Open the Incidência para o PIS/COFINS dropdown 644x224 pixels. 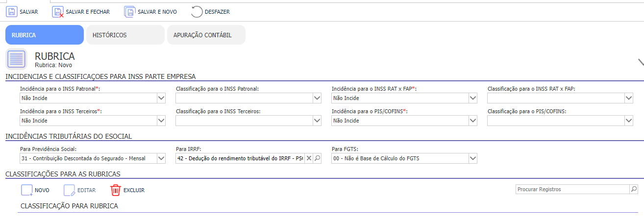click(x=473, y=121)
